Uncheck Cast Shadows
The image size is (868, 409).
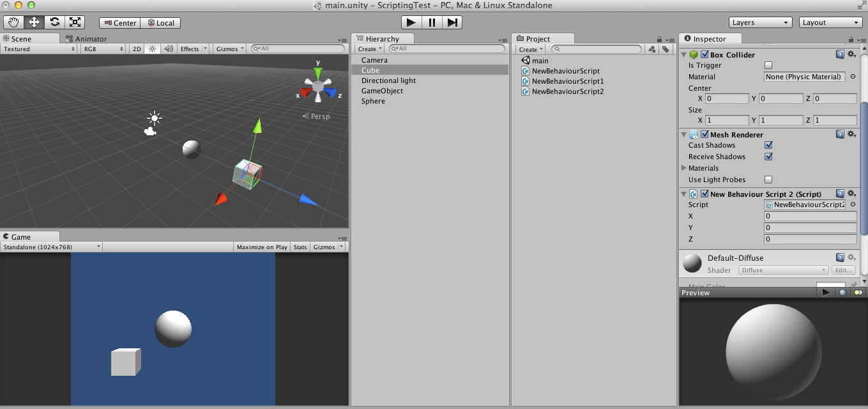coord(768,145)
